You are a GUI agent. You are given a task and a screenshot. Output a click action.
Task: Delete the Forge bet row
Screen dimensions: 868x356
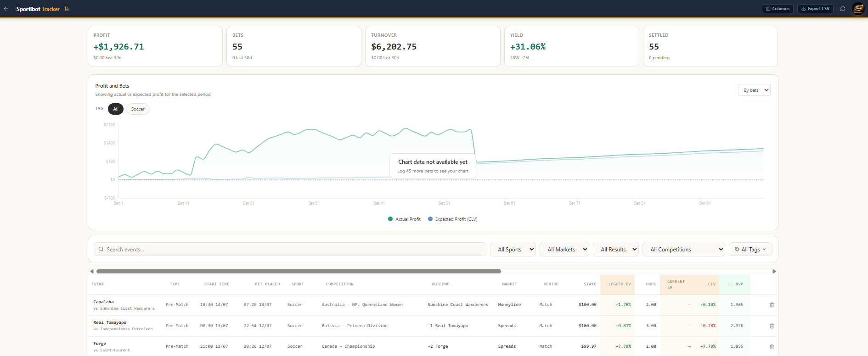772,347
